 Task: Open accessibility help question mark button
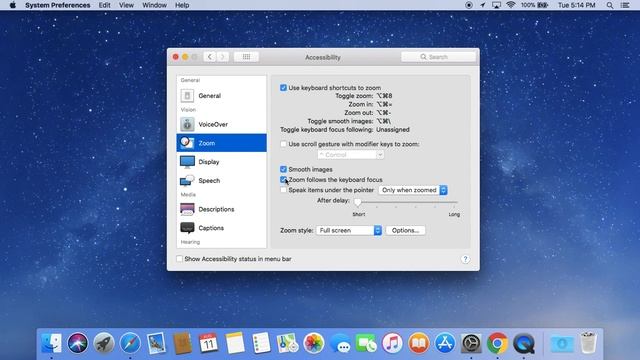(465, 259)
